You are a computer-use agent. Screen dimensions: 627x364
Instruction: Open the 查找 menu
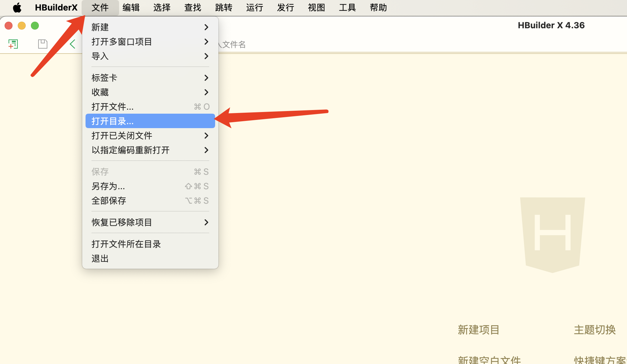(x=193, y=8)
